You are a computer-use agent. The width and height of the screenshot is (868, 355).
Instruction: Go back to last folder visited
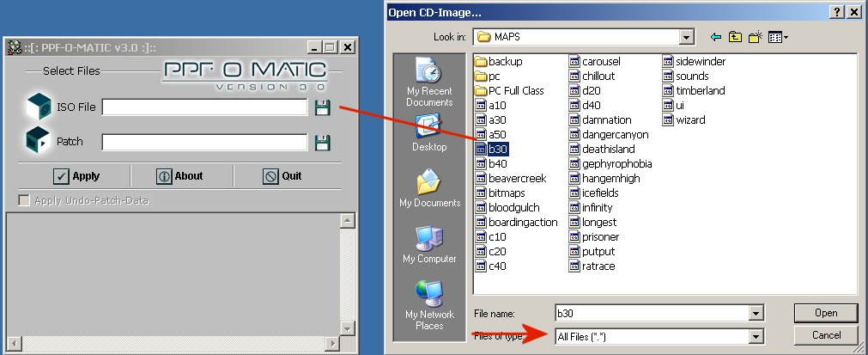(716, 37)
